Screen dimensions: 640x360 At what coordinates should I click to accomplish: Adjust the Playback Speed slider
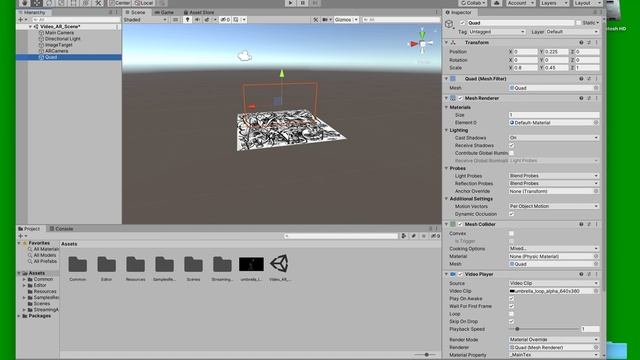pyautogui.click(x=544, y=329)
